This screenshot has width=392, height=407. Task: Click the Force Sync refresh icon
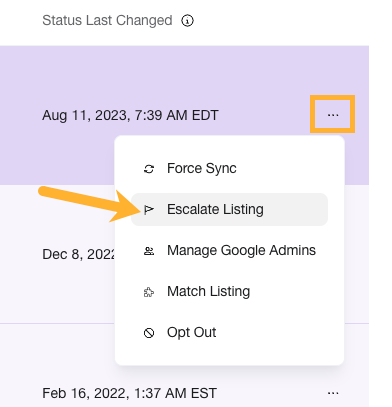(149, 169)
